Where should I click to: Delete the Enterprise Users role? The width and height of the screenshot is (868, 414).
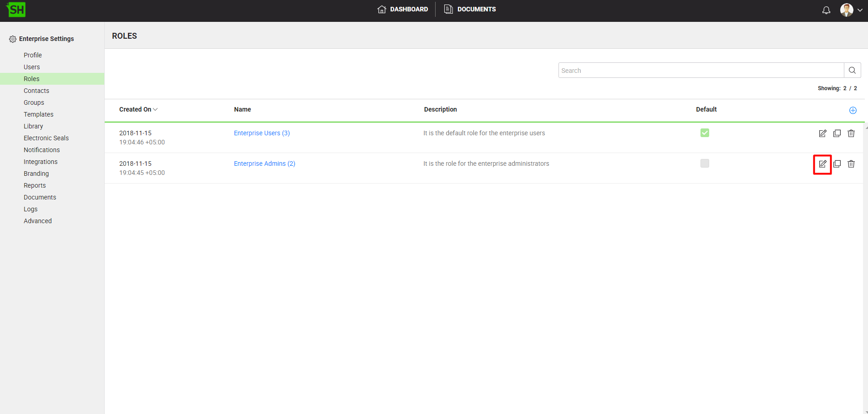(851, 133)
